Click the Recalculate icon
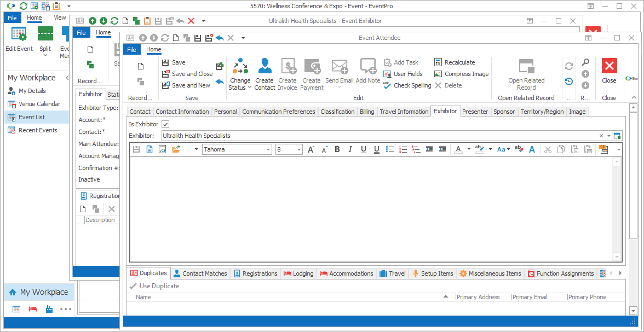The width and height of the screenshot is (644, 332). [438, 62]
